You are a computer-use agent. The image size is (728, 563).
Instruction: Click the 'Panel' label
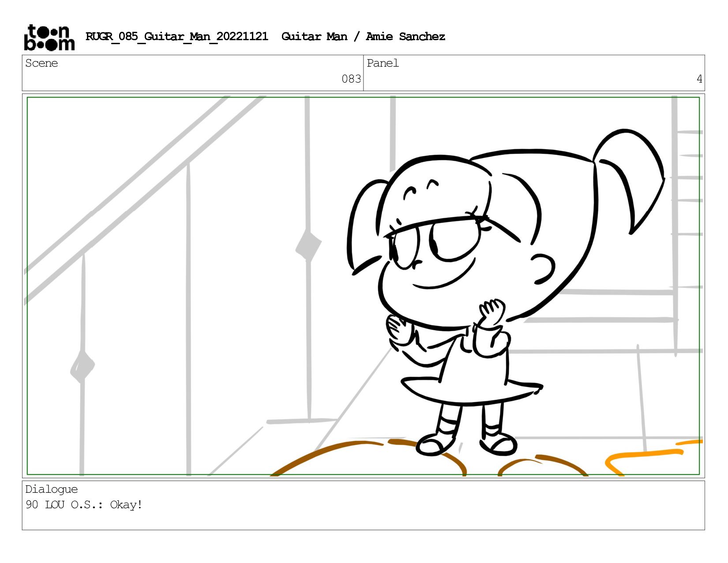click(383, 63)
